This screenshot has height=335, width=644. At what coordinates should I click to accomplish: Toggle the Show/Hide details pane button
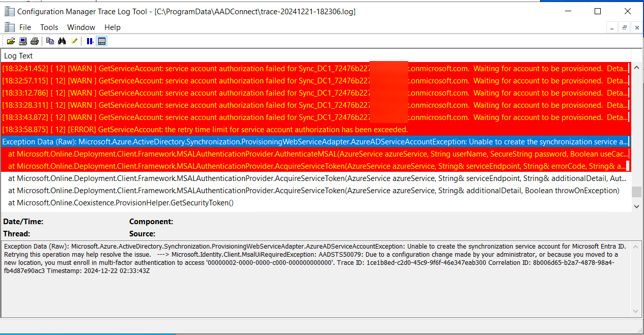point(102,41)
